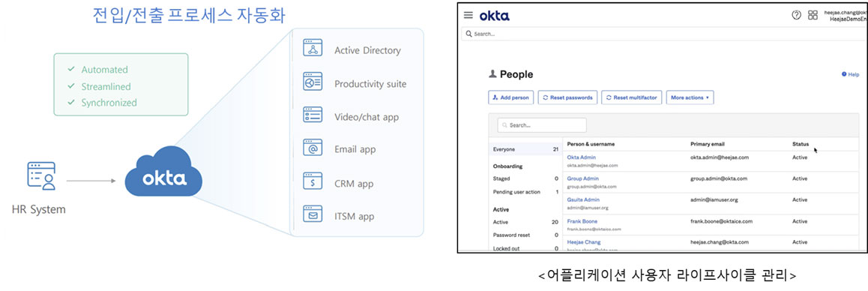Expand the More actions dropdown
This screenshot has width=868, height=291.
(x=690, y=97)
